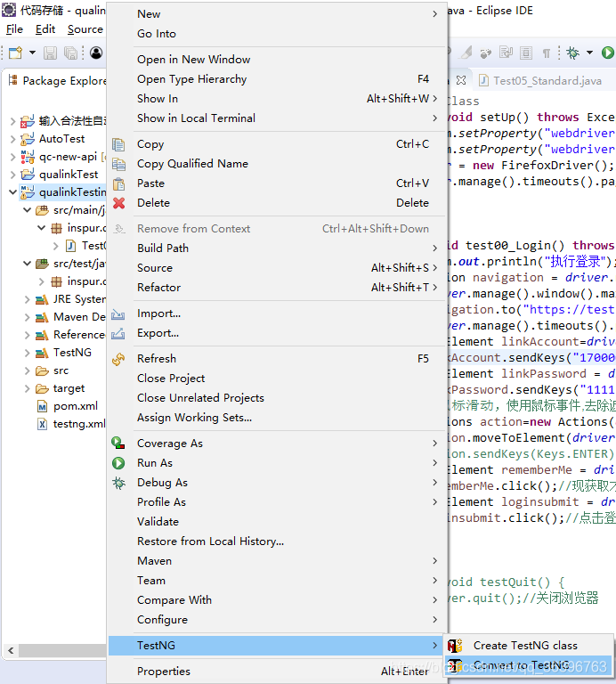The image size is (616, 684).
Task: Click the Paste clipboard icon
Action: pyautogui.click(x=118, y=183)
